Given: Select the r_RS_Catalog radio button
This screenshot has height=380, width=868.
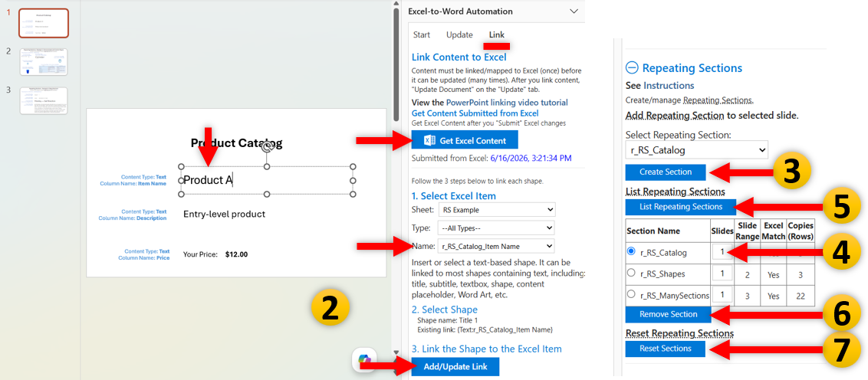Looking at the screenshot, I should [631, 252].
